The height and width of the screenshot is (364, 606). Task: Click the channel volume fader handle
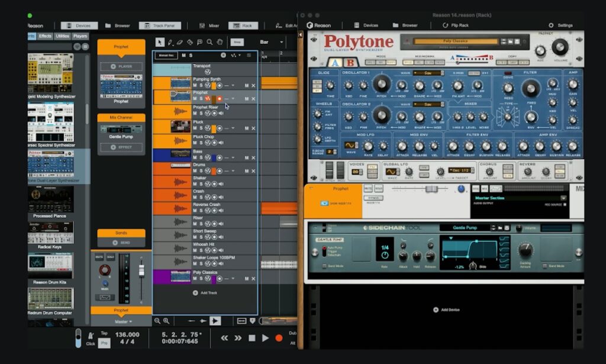click(141, 270)
